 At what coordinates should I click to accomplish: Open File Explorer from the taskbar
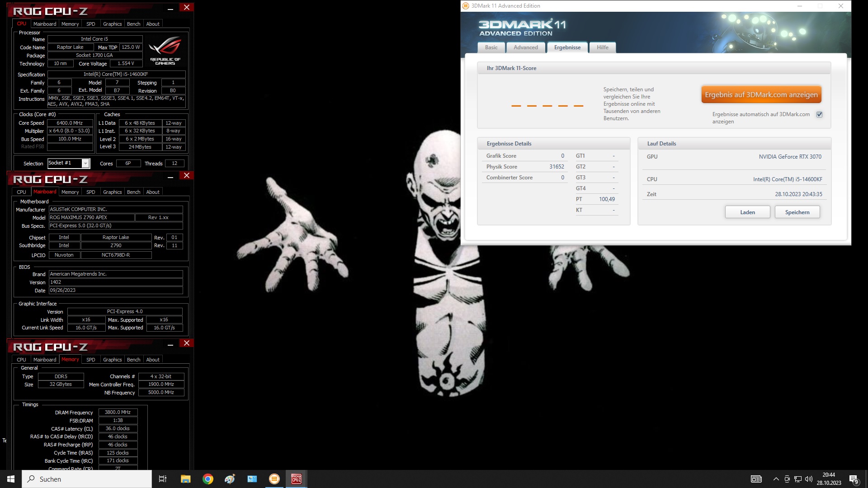[x=185, y=479]
